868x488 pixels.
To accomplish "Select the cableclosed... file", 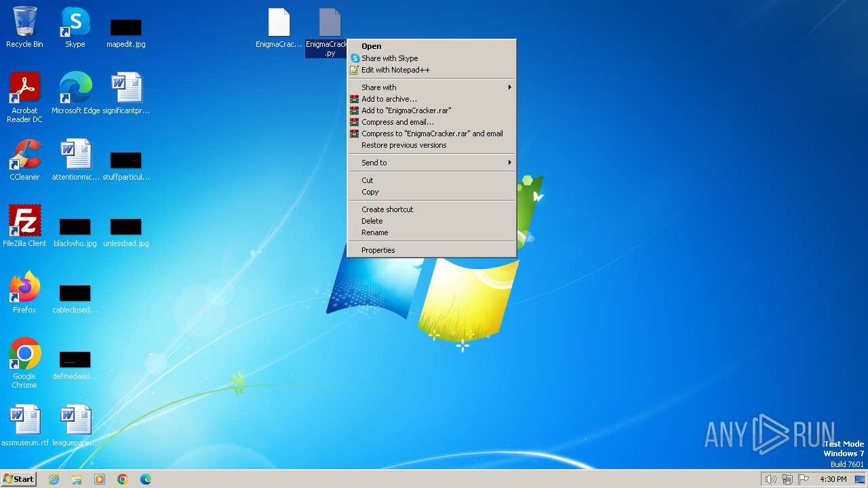I will pos(75,297).
